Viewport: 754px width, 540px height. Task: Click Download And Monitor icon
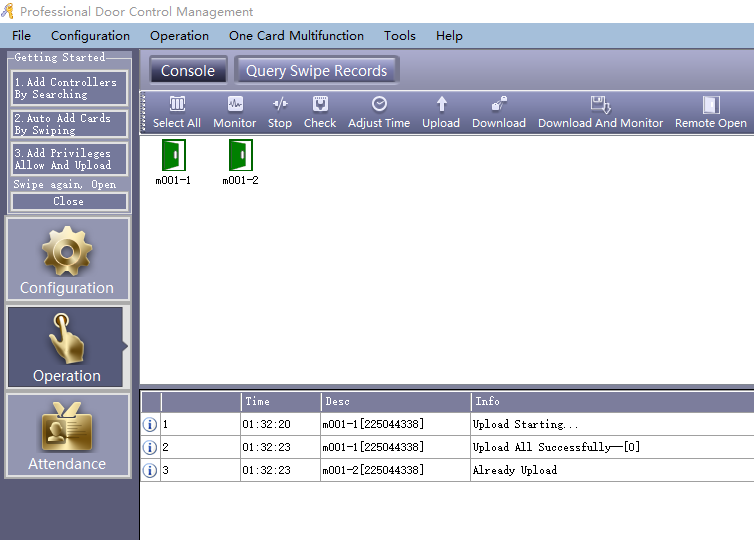[600, 113]
